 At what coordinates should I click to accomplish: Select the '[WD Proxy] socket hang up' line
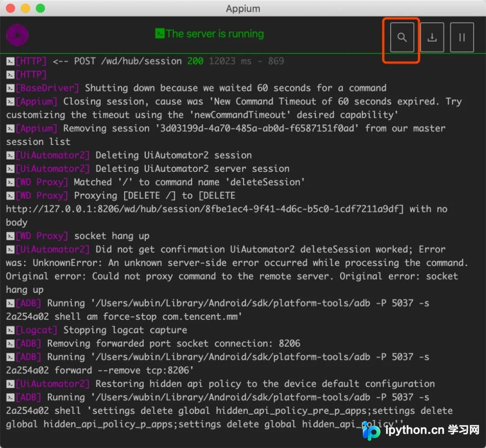click(x=78, y=236)
